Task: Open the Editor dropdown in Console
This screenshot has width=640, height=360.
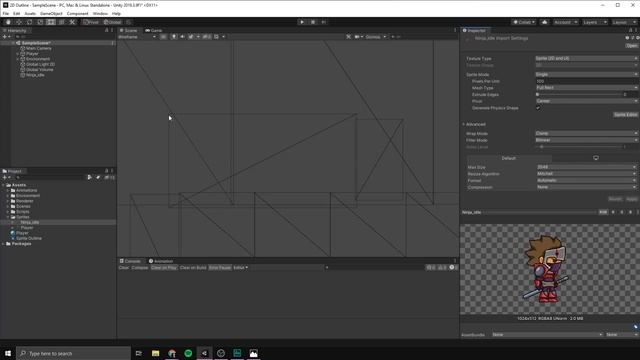Action: click(x=241, y=268)
